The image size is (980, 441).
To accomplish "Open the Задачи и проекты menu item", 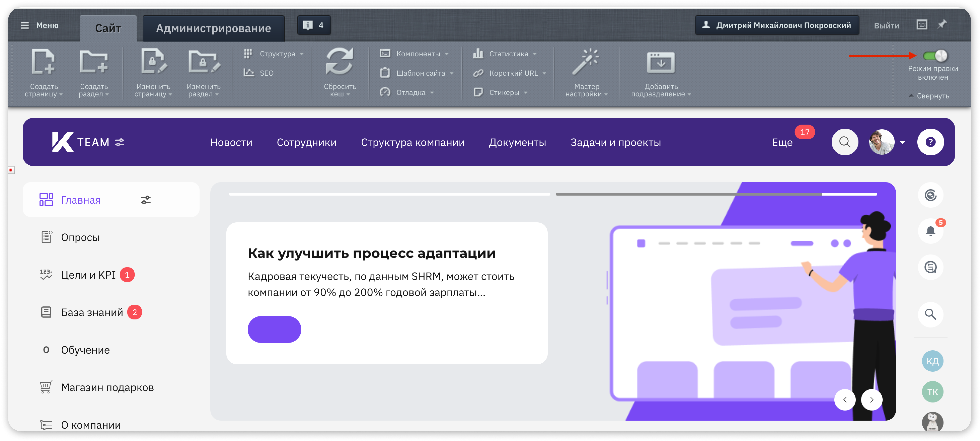I will coord(615,142).
